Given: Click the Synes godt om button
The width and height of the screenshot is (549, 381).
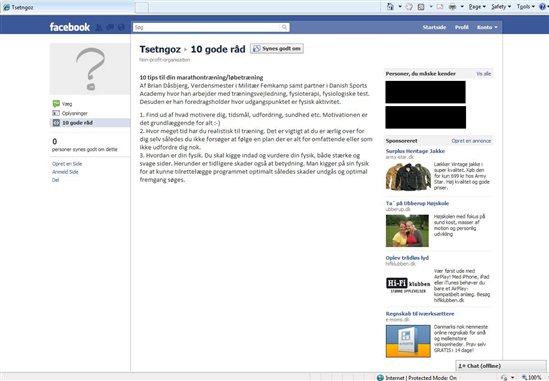Looking at the screenshot, I should (277, 49).
